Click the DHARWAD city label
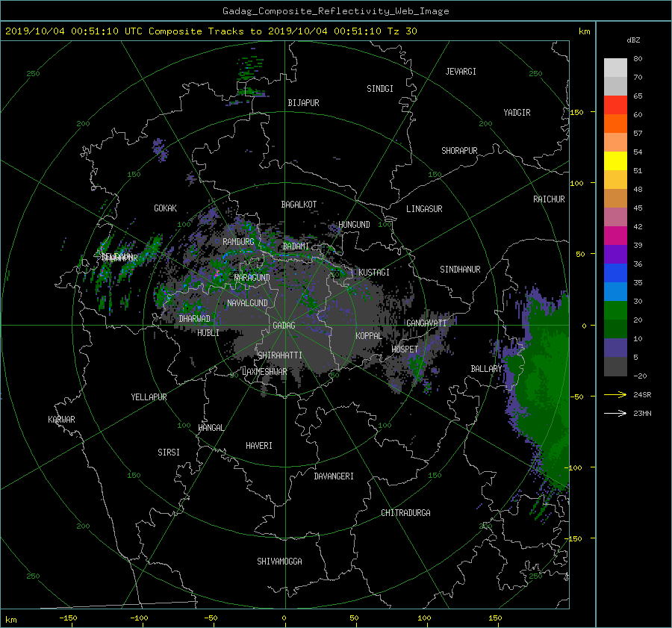Image resolution: width=672 pixels, height=628 pixels. coord(195,319)
